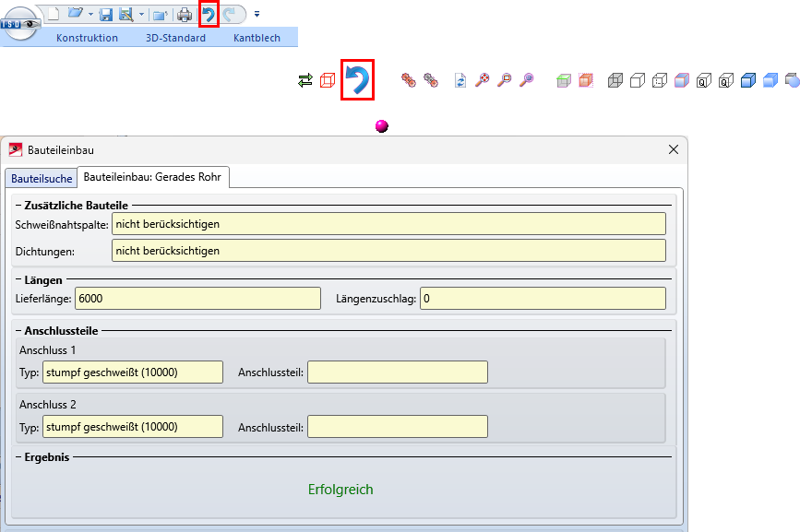Select the cube with dashed hidden lines
The image size is (800, 532).
[660, 80]
